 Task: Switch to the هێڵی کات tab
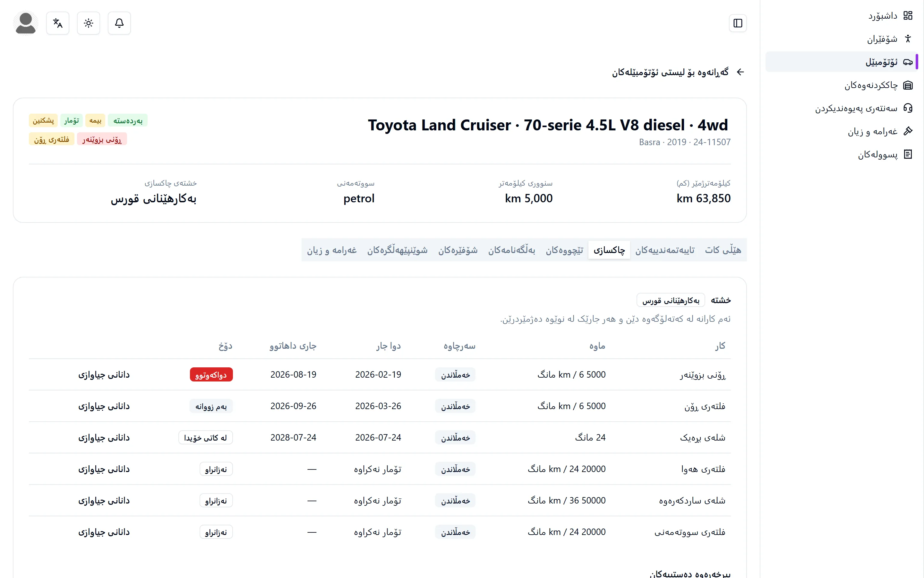(x=723, y=250)
